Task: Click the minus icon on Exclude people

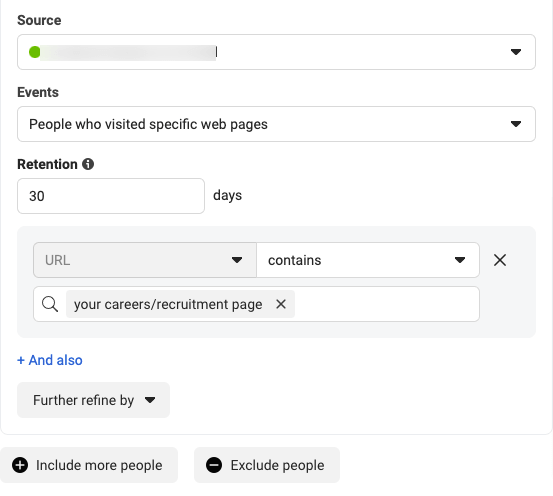Action: (214, 465)
